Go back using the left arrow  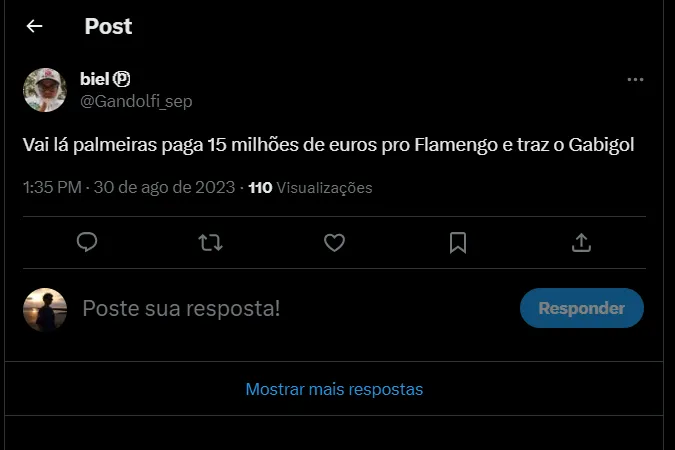click(34, 27)
